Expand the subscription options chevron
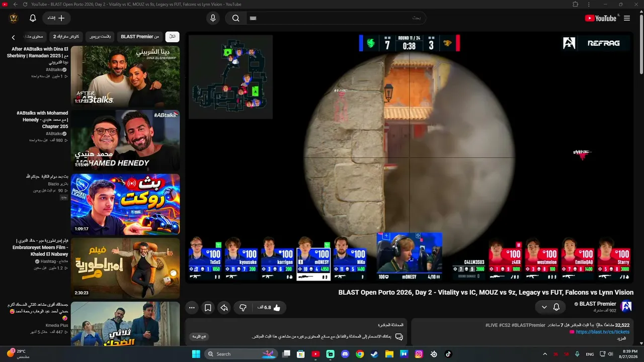Screen dimensions: 644x362 544,307
